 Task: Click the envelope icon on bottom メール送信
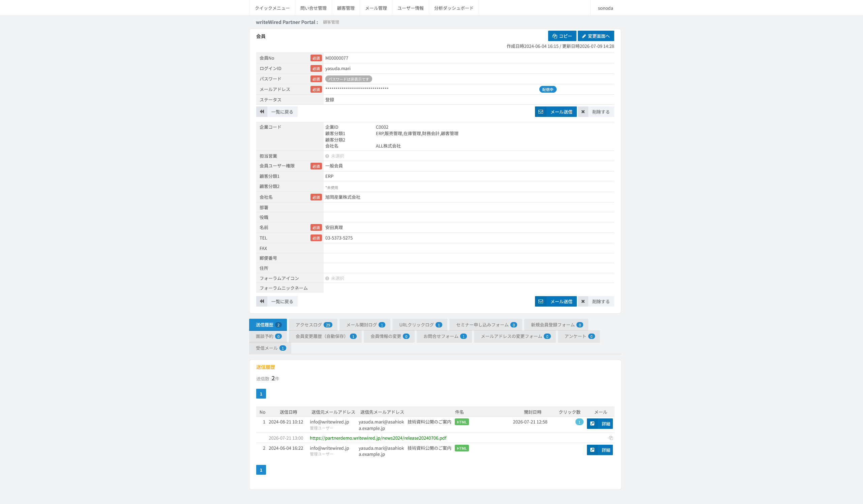(541, 301)
